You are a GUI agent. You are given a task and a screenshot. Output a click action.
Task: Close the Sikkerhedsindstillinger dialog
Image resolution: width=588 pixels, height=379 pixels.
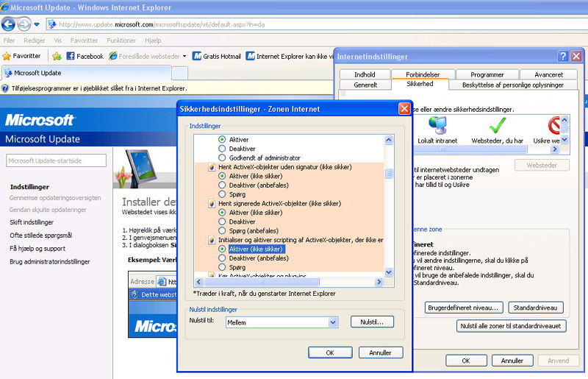pyautogui.click(x=404, y=109)
